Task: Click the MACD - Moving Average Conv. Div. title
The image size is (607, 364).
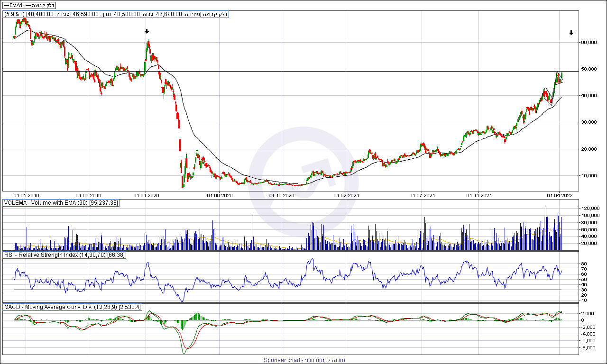Action: (72, 307)
